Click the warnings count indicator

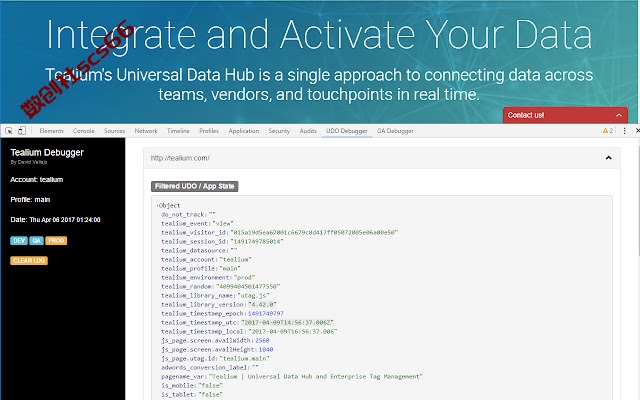click(608, 131)
